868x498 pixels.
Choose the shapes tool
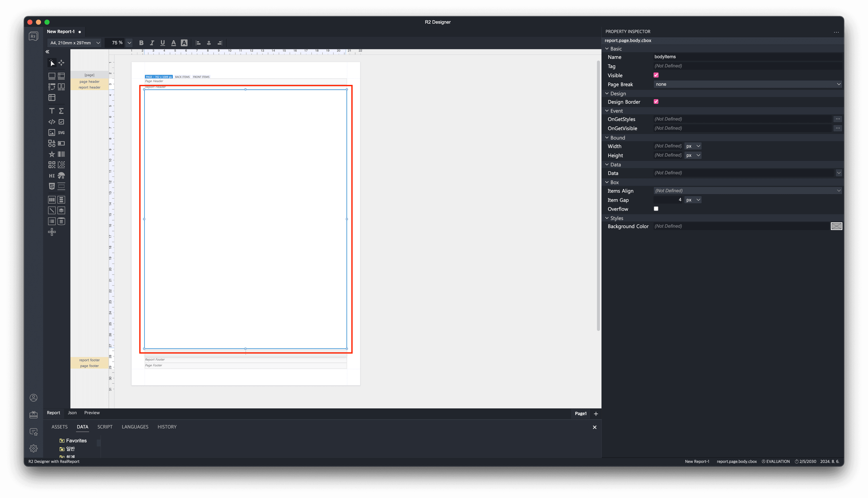(52, 143)
